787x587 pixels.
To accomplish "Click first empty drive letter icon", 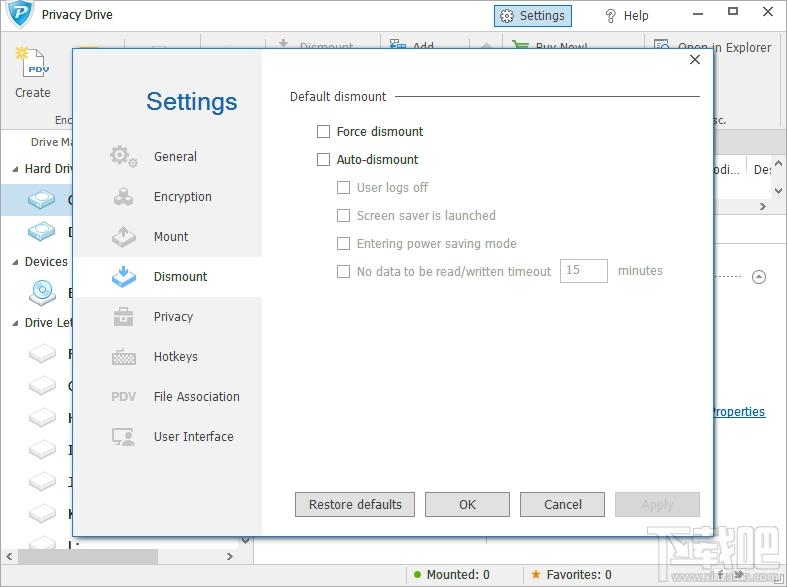I will [x=42, y=353].
